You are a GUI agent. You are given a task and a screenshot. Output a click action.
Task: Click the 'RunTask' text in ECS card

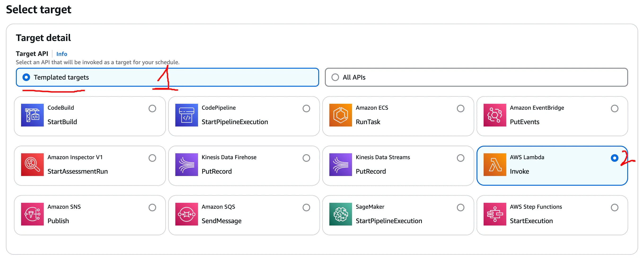pos(368,122)
